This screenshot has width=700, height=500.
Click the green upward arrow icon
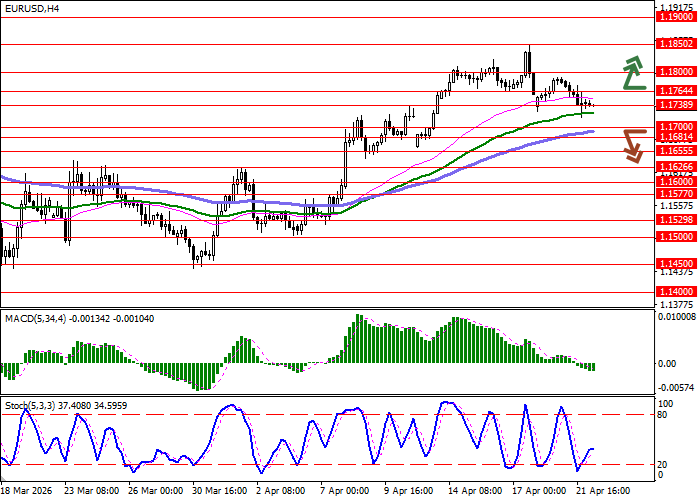point(631,72)
